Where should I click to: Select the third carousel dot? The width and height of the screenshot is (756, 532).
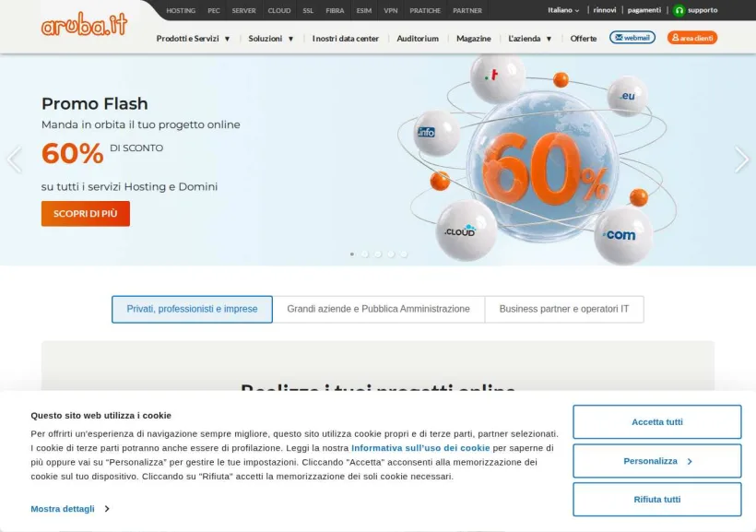point(378,254)
